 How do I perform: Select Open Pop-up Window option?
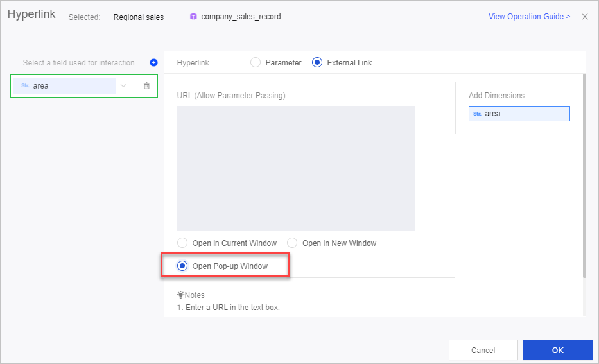[182, 266]
